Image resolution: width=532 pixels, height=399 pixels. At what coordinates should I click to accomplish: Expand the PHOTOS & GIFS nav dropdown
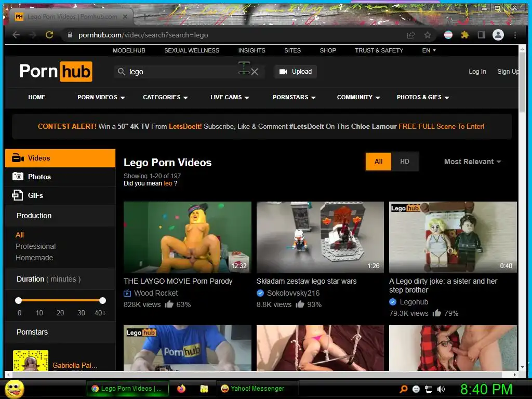click(x=423, y=97)
